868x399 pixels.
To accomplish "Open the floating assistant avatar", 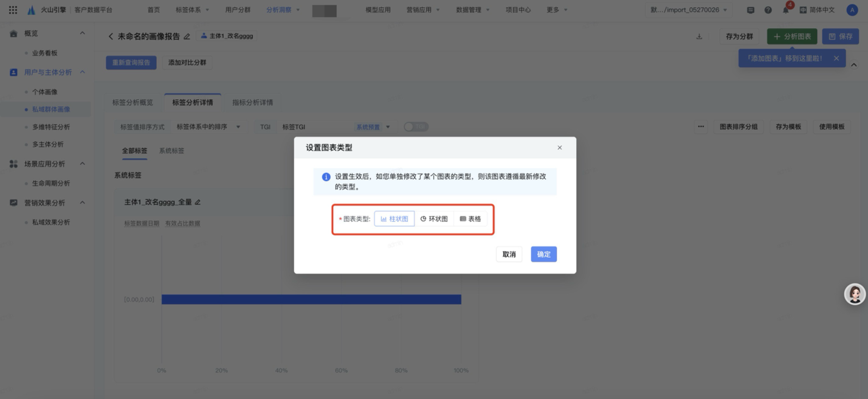I will 855,294.
